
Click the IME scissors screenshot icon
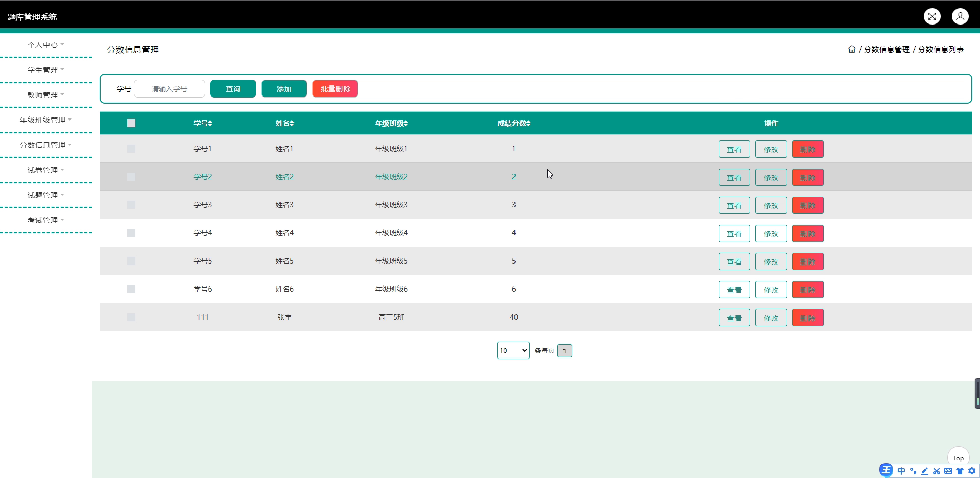[937, 471]
